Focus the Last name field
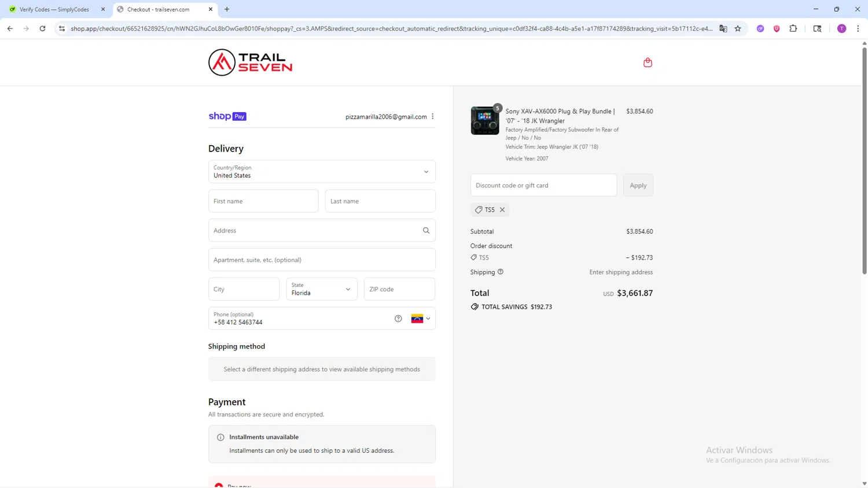Viewport: 868px width, 488px height. 380,201
